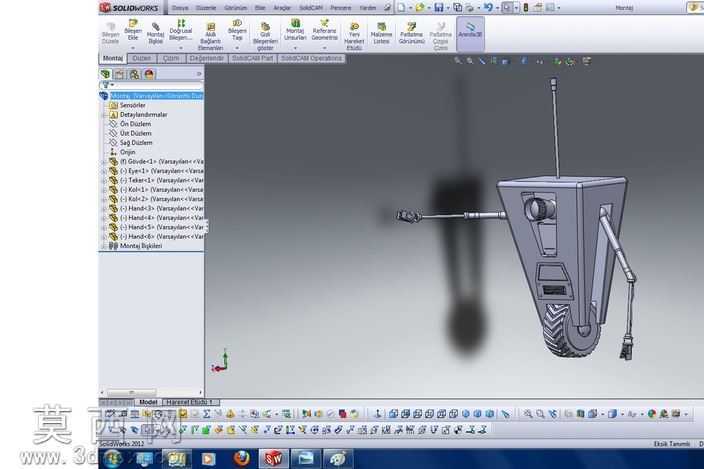704x469 pixels.
Task: Open dropdown arrow under Doğrusal Bileşen
Action: click(180, 48)
